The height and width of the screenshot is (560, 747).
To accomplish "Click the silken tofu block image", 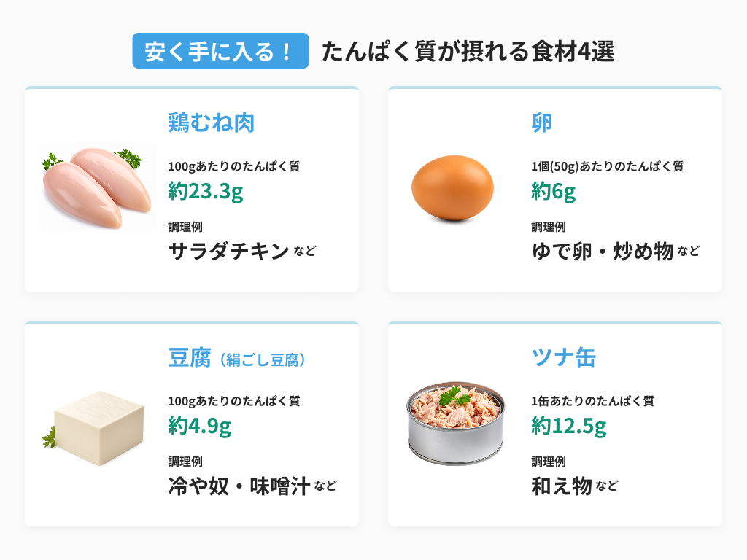I will 98,428.
